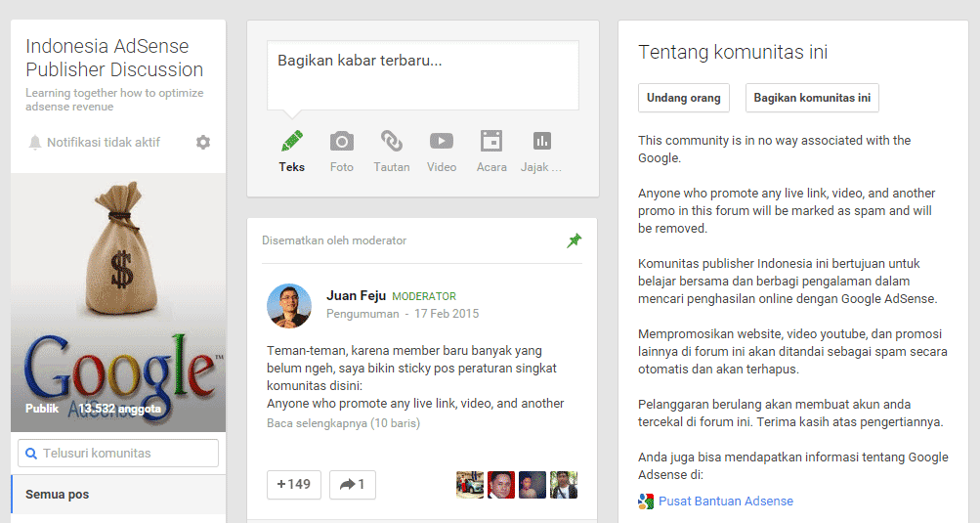Screen dimensions: 980x523
Task: Pick the Jajak poll chart icon
Action: click(x=542, y=141)
